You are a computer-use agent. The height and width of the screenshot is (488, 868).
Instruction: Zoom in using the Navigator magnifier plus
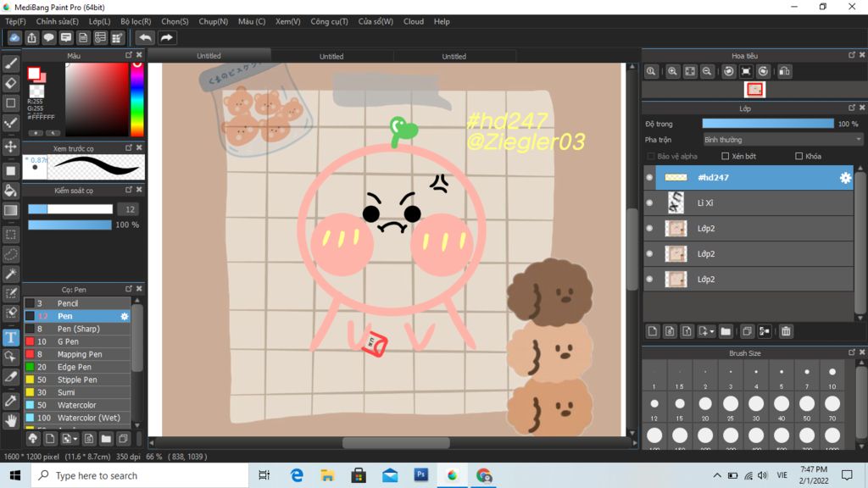pos(672,71)
